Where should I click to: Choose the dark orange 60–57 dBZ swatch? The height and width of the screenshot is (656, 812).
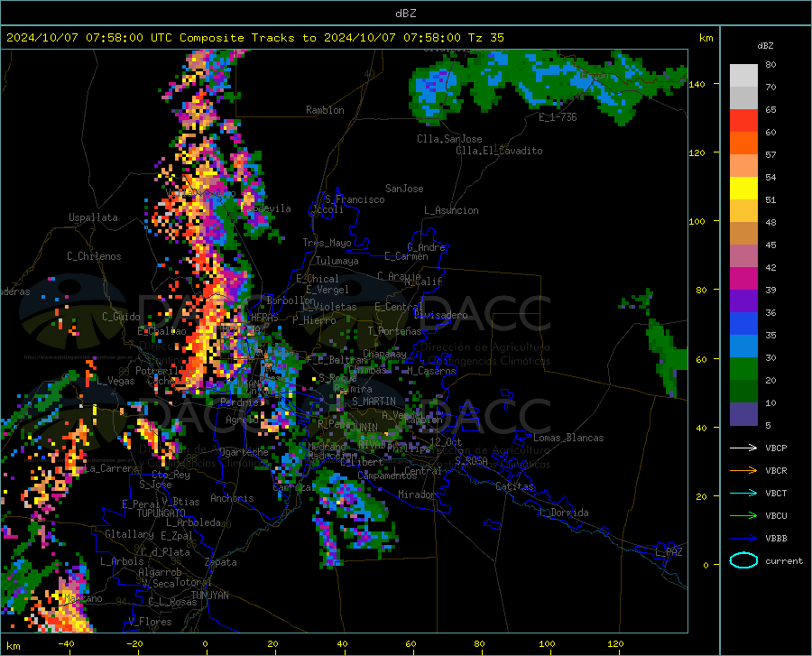click(x=743, y=143)
